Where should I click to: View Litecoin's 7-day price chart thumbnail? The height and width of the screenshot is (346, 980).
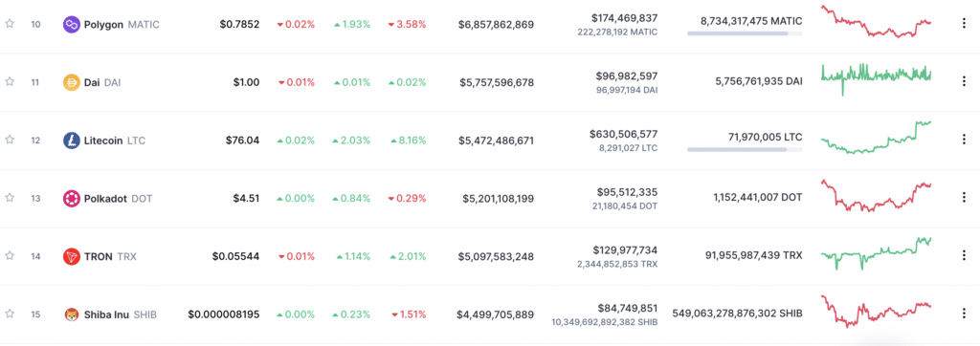point(876,138)
